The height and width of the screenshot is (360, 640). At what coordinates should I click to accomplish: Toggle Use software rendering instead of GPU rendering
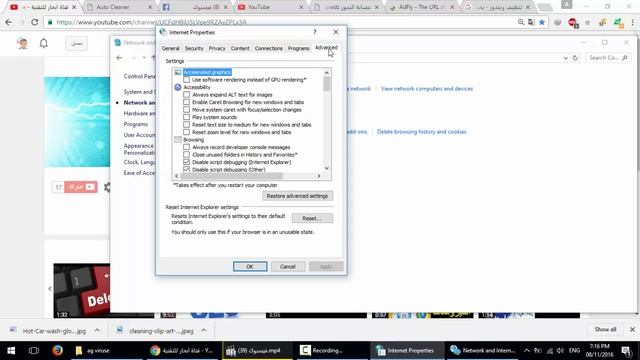click(187, 80)
